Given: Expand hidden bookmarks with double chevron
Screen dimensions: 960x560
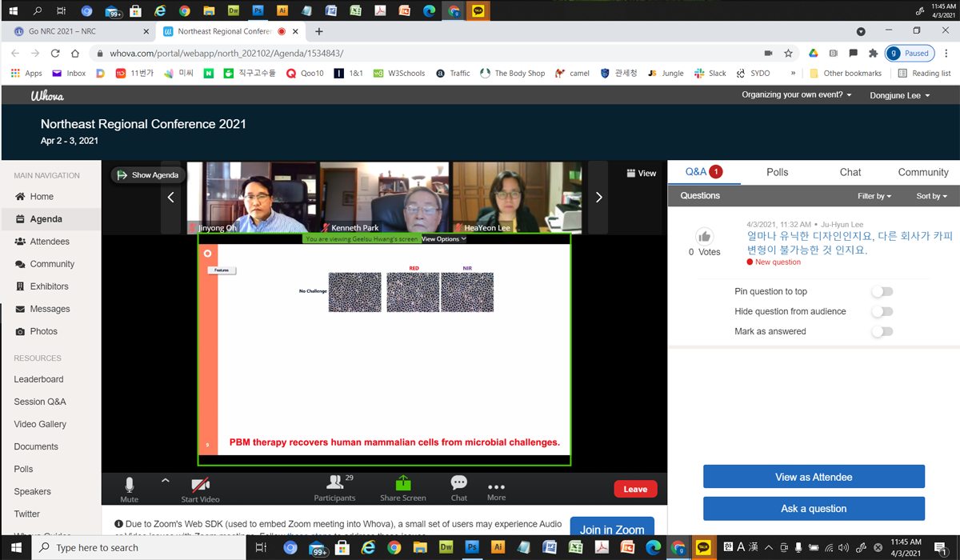Looking at the screenshot, I should (793, 73).
